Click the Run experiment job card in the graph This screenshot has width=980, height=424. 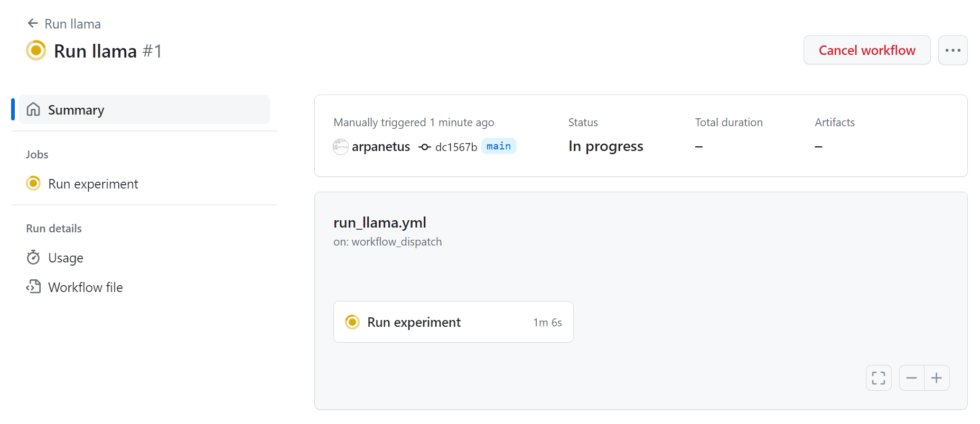point(453,322)
